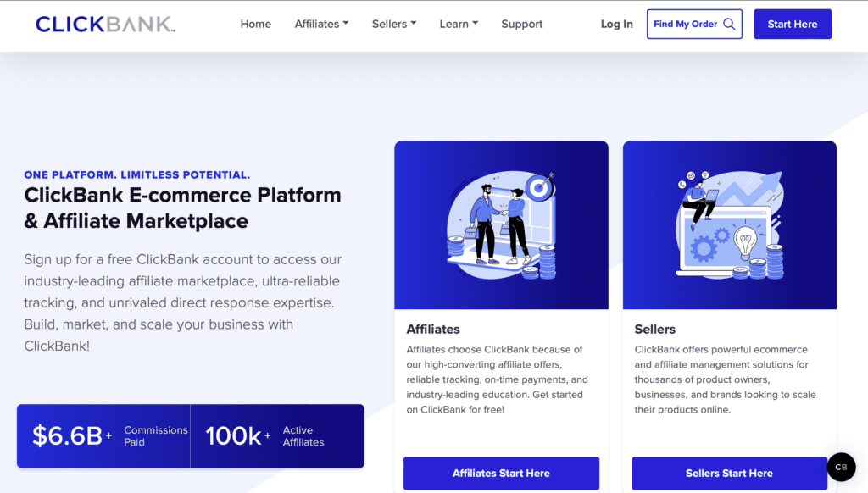
Task: Click 'One Platform. Limitless Potential.' tagline
Action: pos(136,174)
